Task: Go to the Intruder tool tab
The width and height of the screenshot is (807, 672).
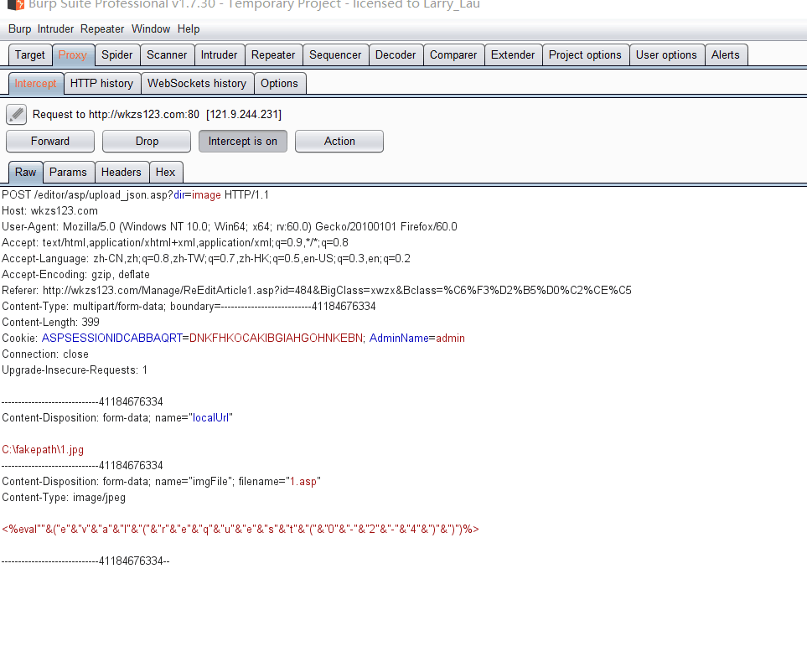Action: click(219, 54)
